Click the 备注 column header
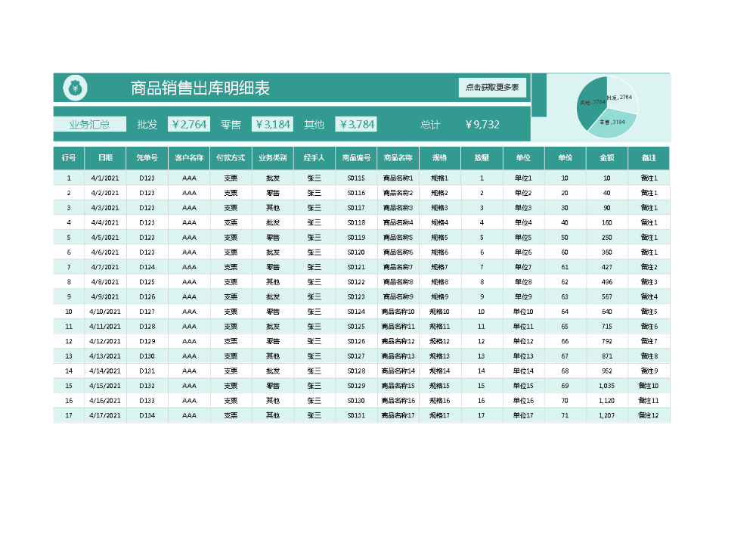Viewport: 756px width, 540px height. pos(649,157)
